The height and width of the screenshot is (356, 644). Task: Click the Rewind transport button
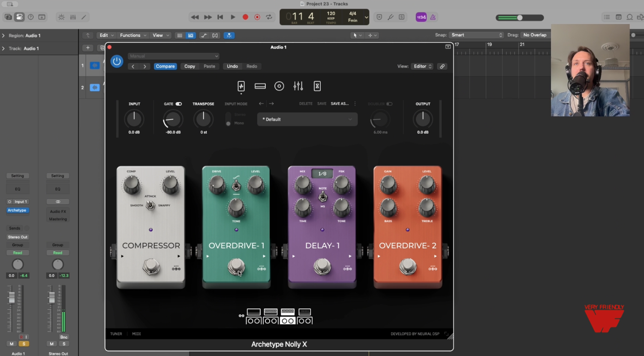195,17
